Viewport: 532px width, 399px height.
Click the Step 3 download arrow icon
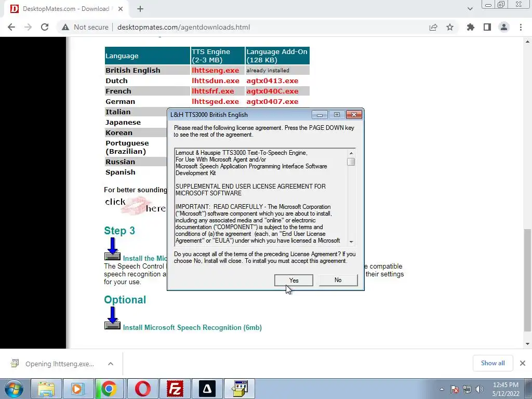(x=112, y=249)
